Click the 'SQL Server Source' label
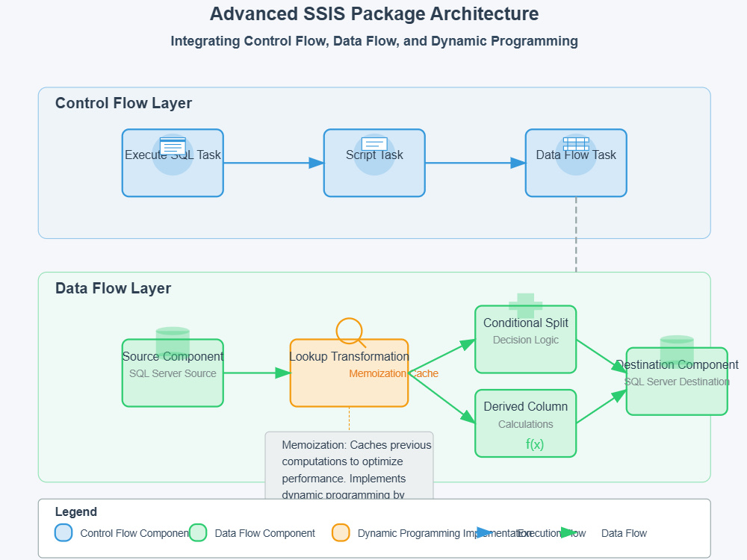747x560 pixels. pyautogui.click(x=173, y=373)
